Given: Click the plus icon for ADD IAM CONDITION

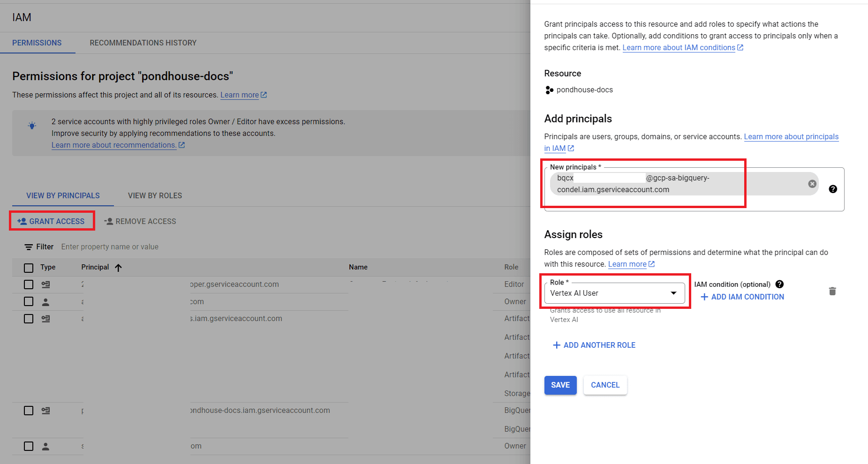Looking at the screenshot, I should (704, 297).
